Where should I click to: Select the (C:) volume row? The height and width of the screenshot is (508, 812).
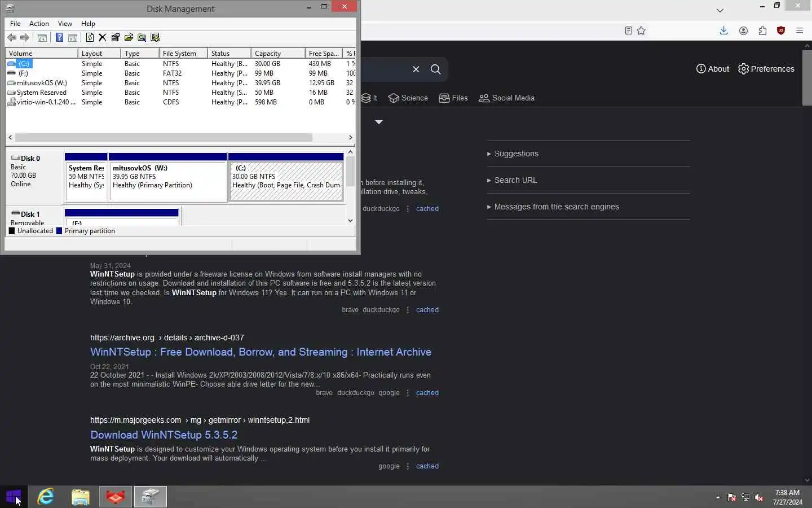[x=180, y=64]
